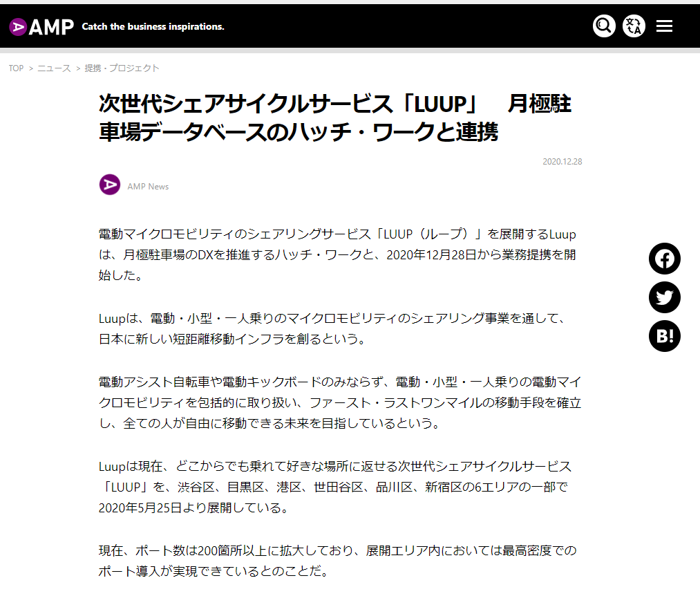Viewport: 700px width, 596px height.
Task: Open the hamburger menu
Action: pyautogui.click(x=664, y=26)
